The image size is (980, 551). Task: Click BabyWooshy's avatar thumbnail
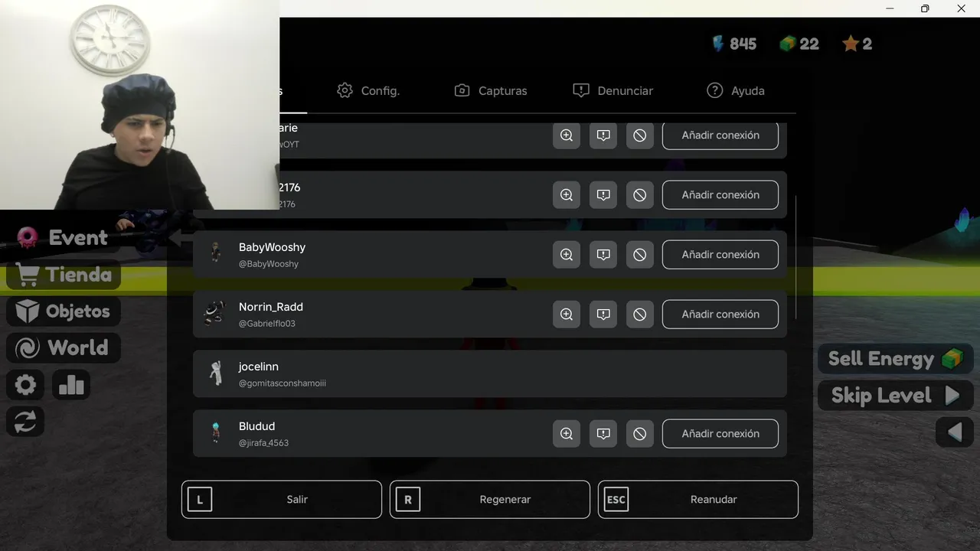[x=216, y=254]
